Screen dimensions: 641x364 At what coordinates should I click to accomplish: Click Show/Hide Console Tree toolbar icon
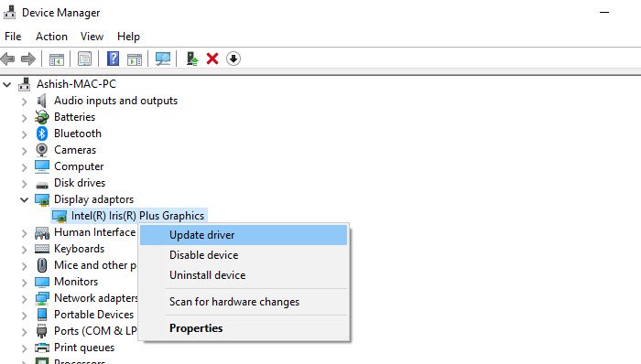(57, 59)
